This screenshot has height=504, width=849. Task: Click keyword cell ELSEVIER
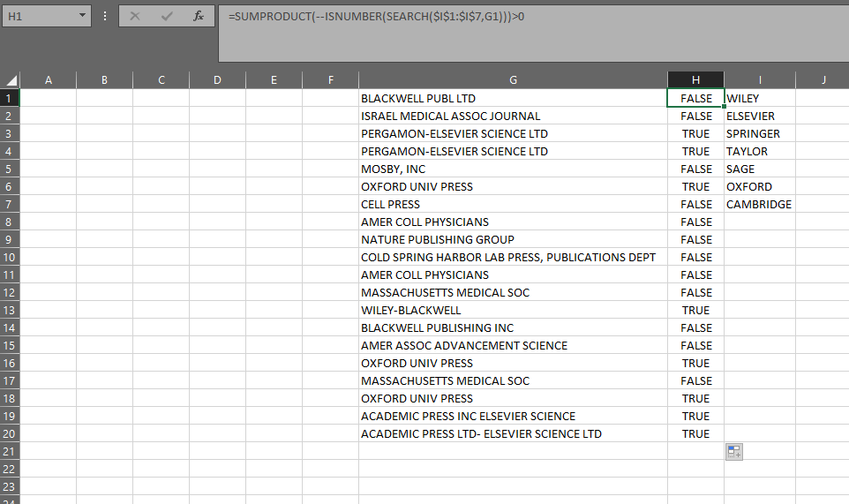(x=760, y=116)
